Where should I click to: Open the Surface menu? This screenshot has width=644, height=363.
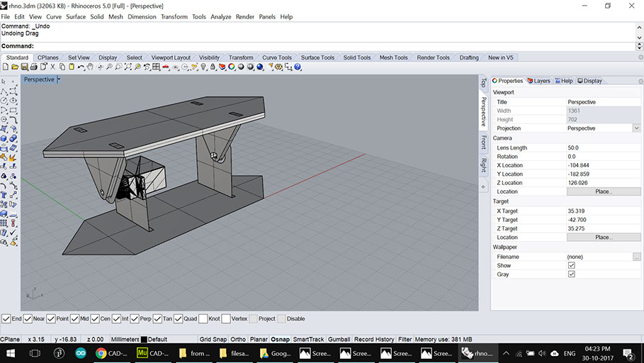click(x=76, y=17)
